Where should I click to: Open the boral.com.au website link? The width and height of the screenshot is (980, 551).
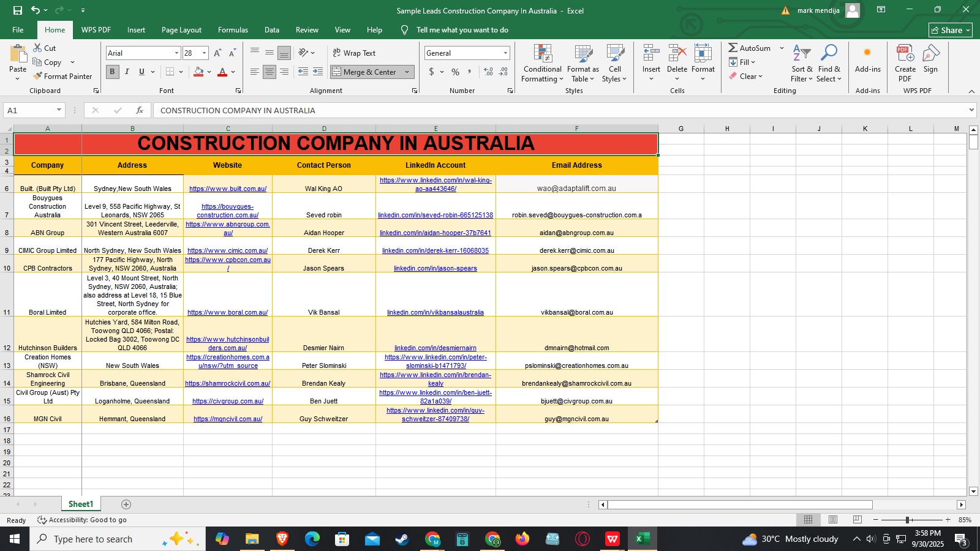tap(227, 312)
